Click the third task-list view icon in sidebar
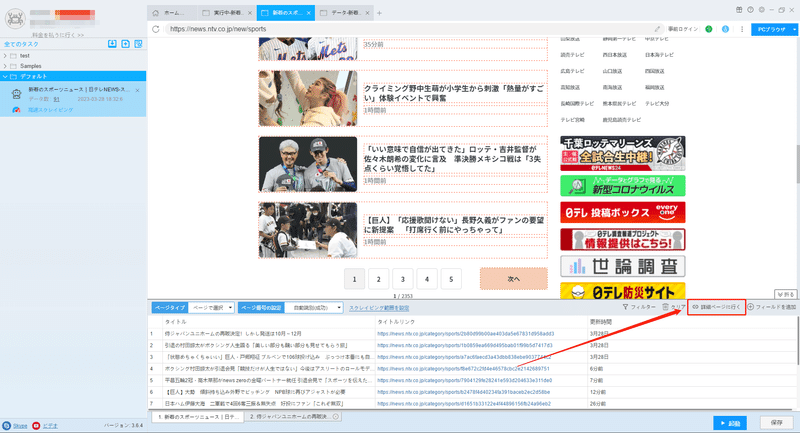 point(138,44)
